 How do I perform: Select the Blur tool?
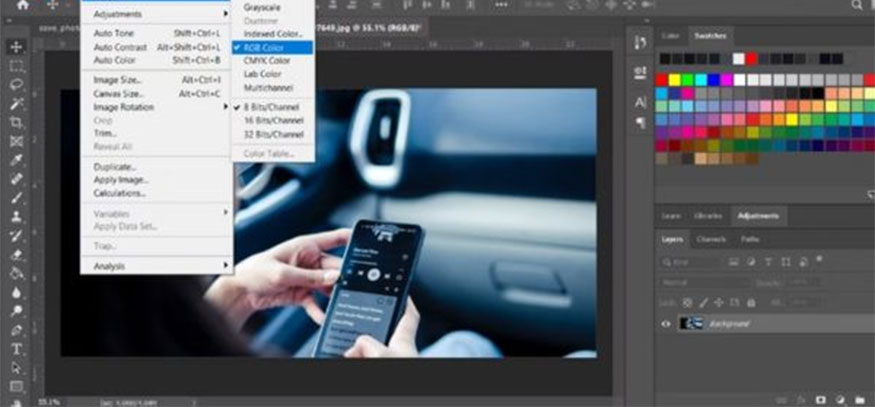click(x=17, y=292)
